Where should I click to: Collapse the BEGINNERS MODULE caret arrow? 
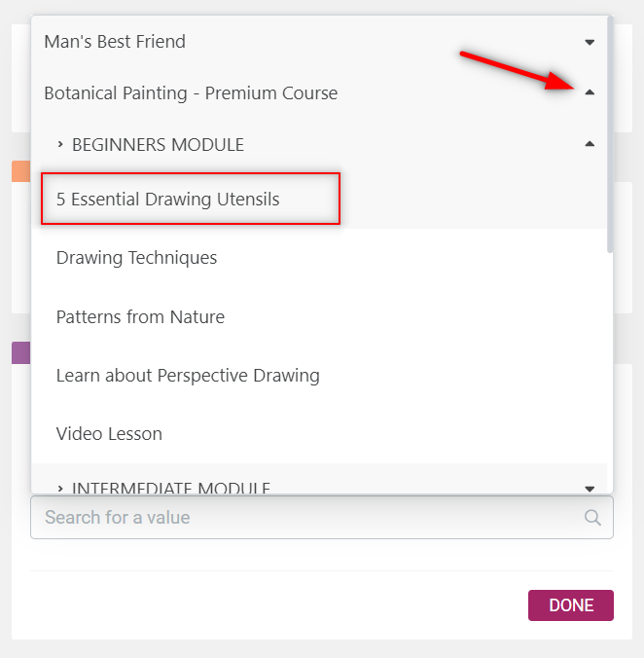(590, 145)
